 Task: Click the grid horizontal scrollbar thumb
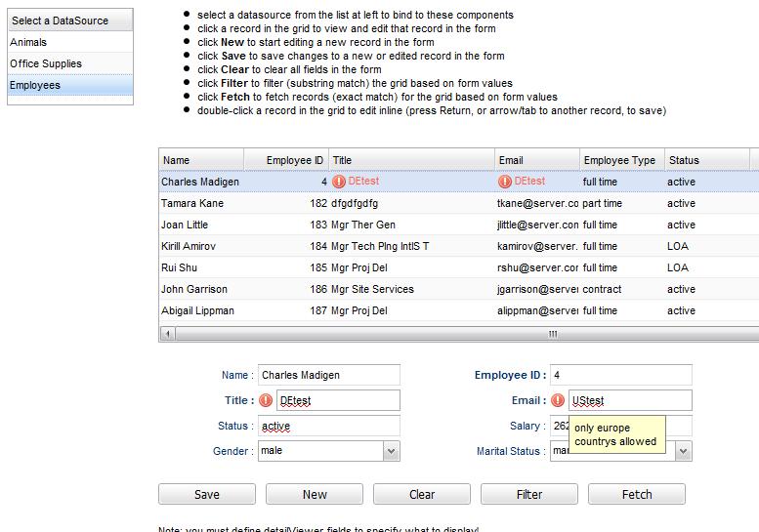552,334
